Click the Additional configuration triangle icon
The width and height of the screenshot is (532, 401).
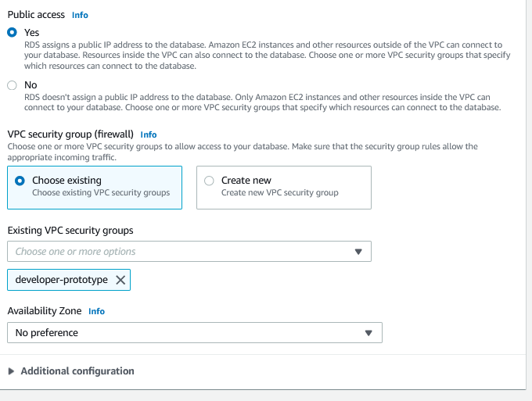tap(11, 371)
